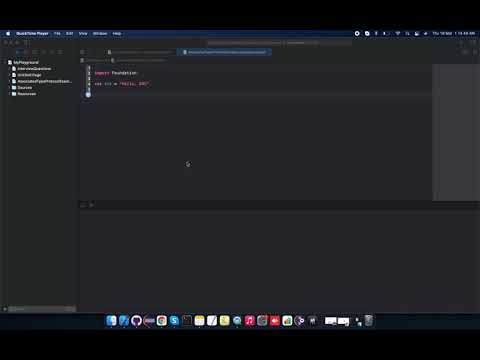Screen dimensions: 480x360
Task: Open Notes from the Dock
Action: point(199,321)
